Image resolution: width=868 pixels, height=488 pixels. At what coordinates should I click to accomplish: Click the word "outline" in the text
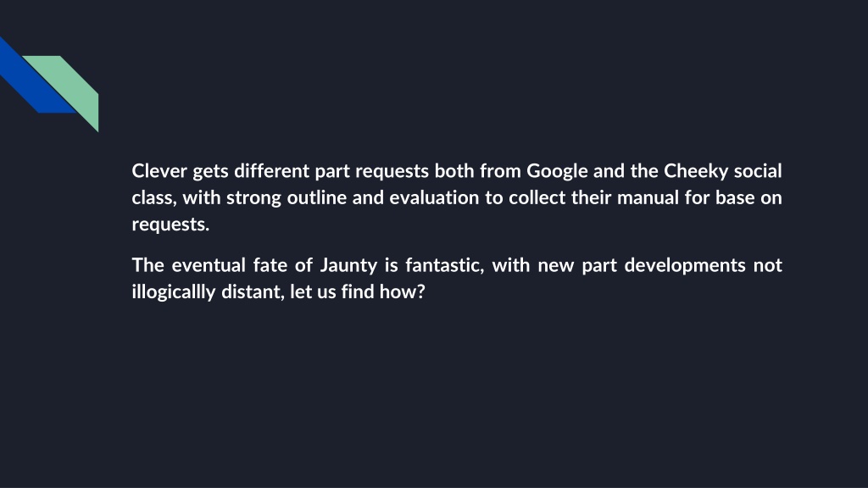317,197
